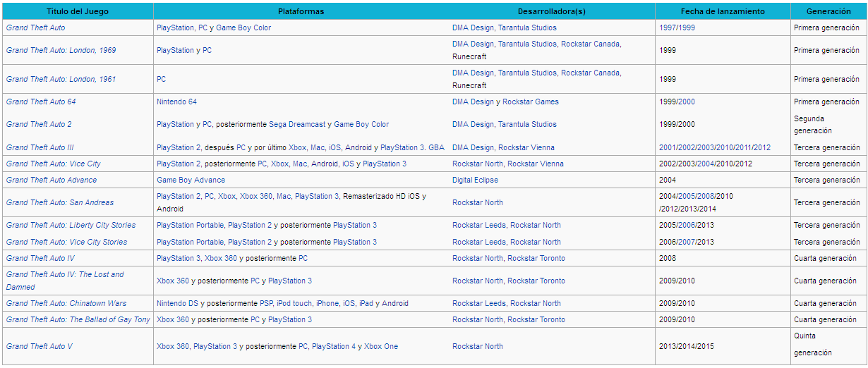This screenshot has height=368, width=868.
Task: Follow the PlayStation 4 platform link
Action: [x=334, y=346]
